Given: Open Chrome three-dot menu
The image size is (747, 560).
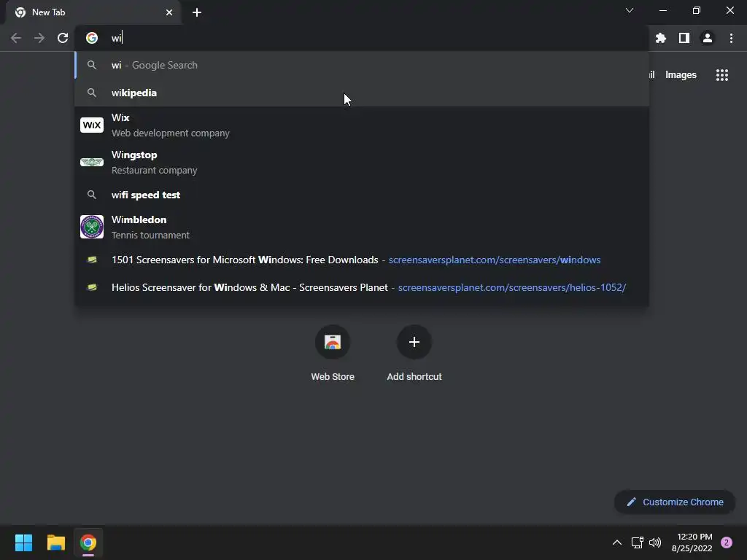Looking at the screenshot, I should pos(731,38).
